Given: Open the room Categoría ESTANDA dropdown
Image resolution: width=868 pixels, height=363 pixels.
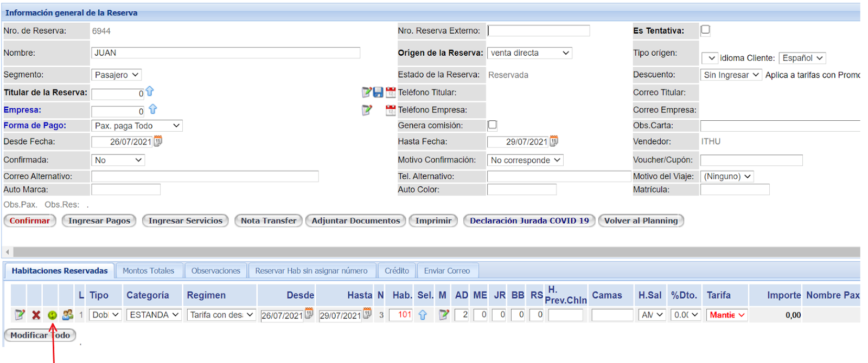Looking at the screenshot, I should pos(154,315).
